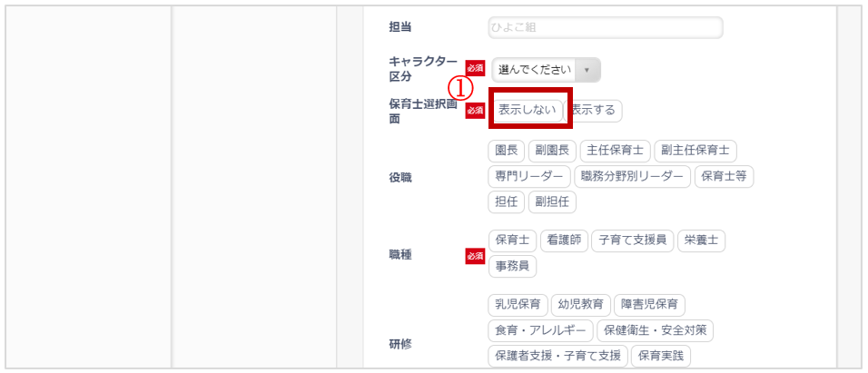Select the 副担任 role tag

(x=552, y=202)
